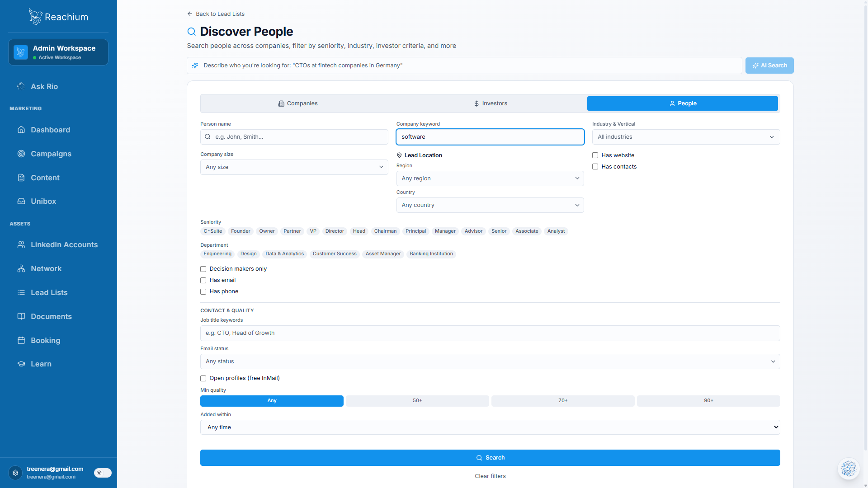The width and height of the screenshot is (868, 488).
Task: Open the Any status email dropdown
Action: coord(490,361)
